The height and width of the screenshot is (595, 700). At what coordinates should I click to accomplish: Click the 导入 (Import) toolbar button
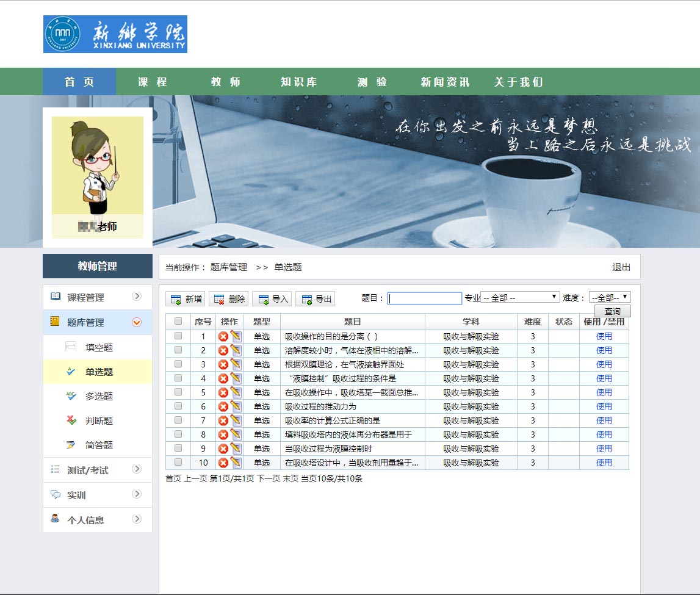click(x=272, y=299)
